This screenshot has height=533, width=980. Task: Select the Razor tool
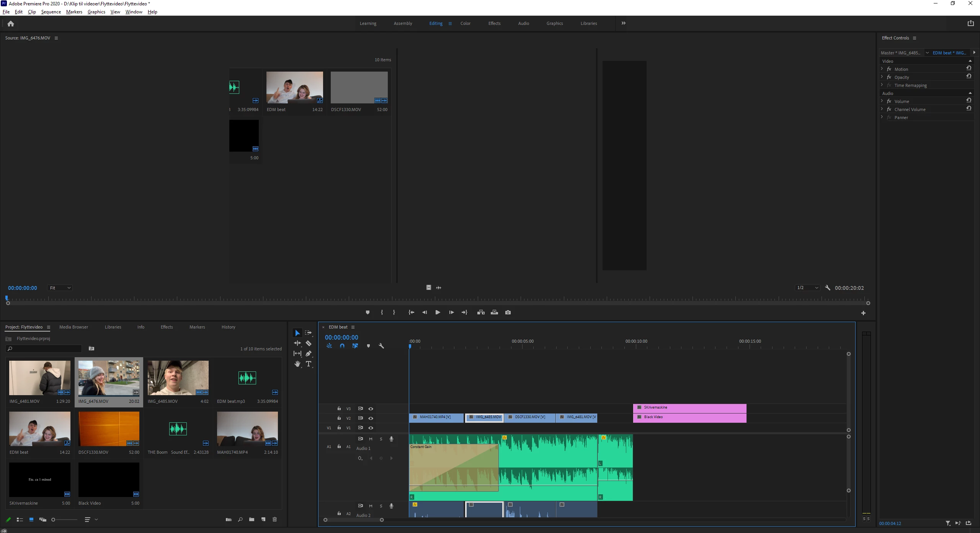pos(309,343)
